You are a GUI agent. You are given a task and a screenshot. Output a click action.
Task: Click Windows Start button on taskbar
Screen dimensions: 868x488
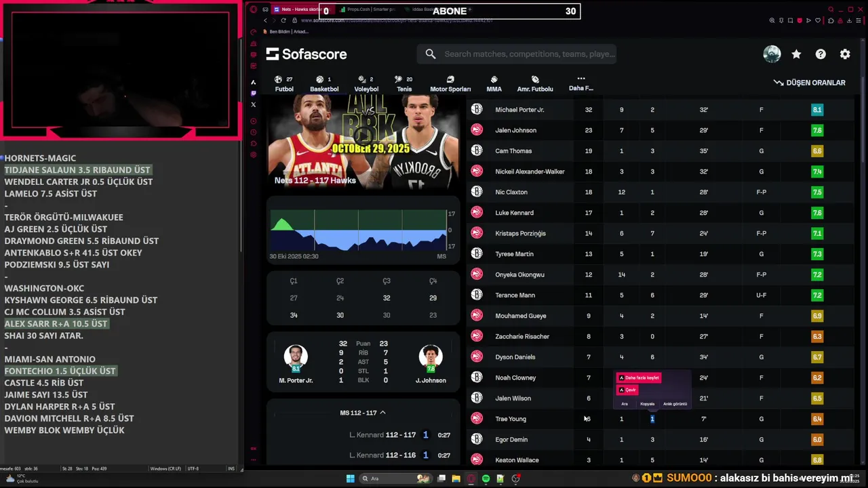[351, 479]
